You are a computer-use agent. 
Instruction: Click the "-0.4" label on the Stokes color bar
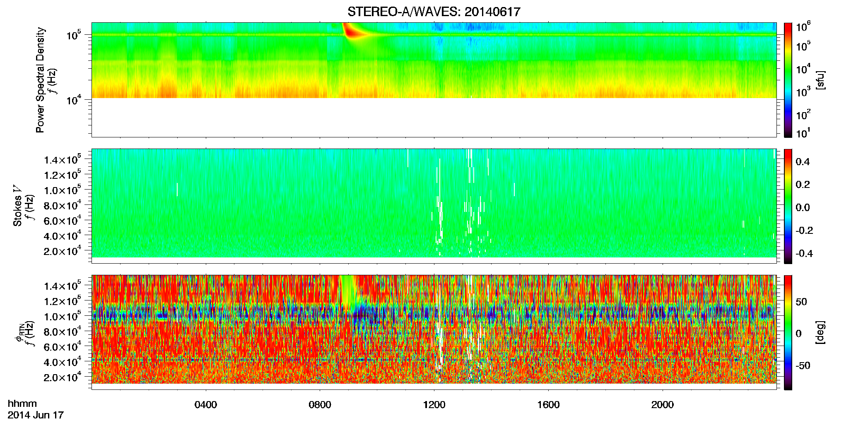point(804,254)
